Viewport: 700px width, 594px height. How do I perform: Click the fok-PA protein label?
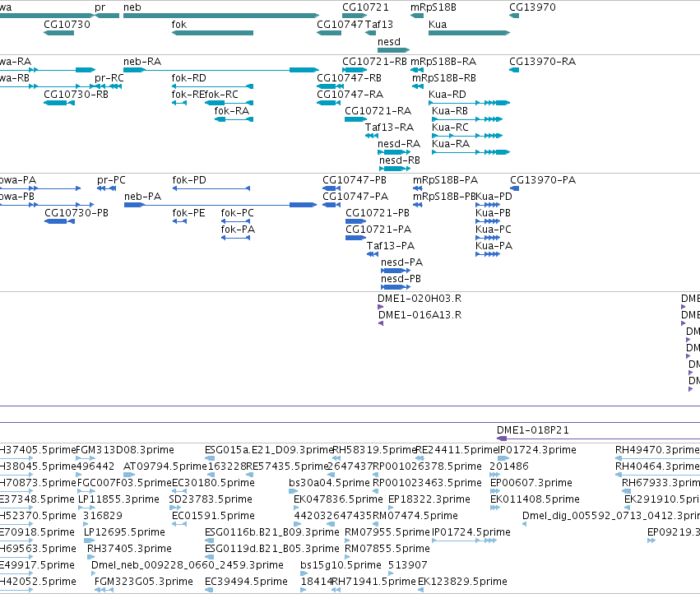[238, 230]
